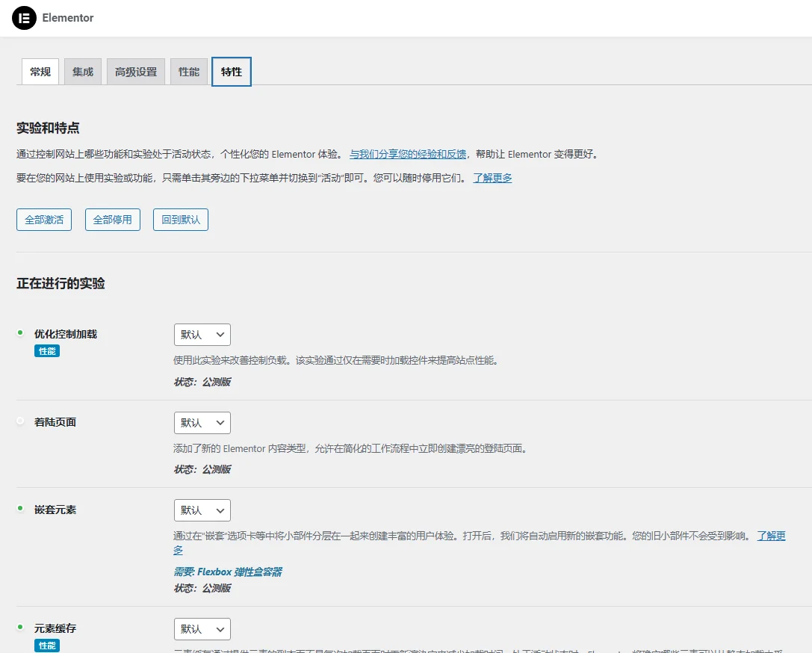Click the 了解更多 link in the intro text

(492, 178)
